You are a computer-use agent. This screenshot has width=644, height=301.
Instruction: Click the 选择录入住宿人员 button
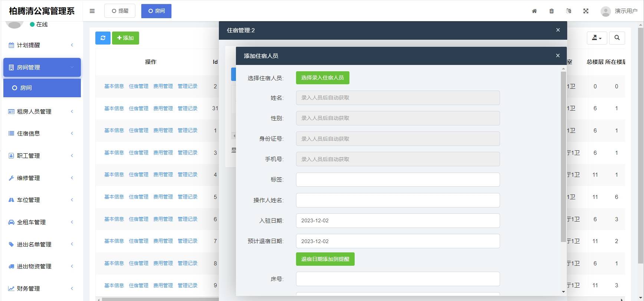(x=322, y=78)
